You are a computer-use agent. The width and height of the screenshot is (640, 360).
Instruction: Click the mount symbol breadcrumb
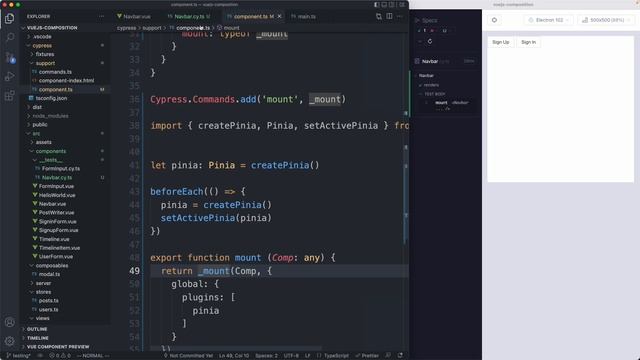click(229, 28)
